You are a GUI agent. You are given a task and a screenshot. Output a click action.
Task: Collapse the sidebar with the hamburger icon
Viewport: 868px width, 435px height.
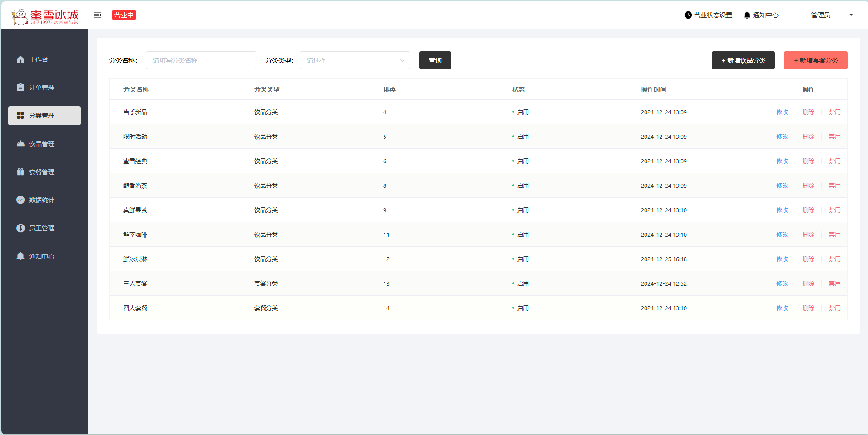pos(98,15)
